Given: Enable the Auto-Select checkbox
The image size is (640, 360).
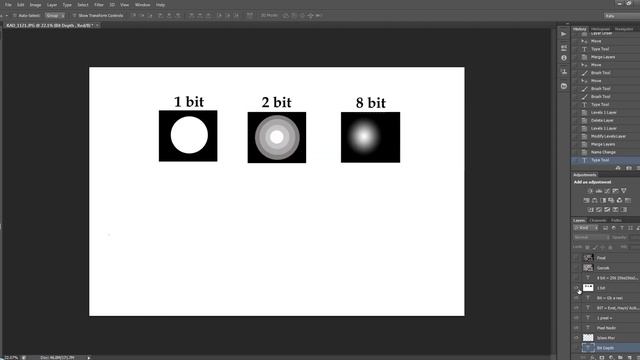Looking at the screenshot, I should pos(15,16).
